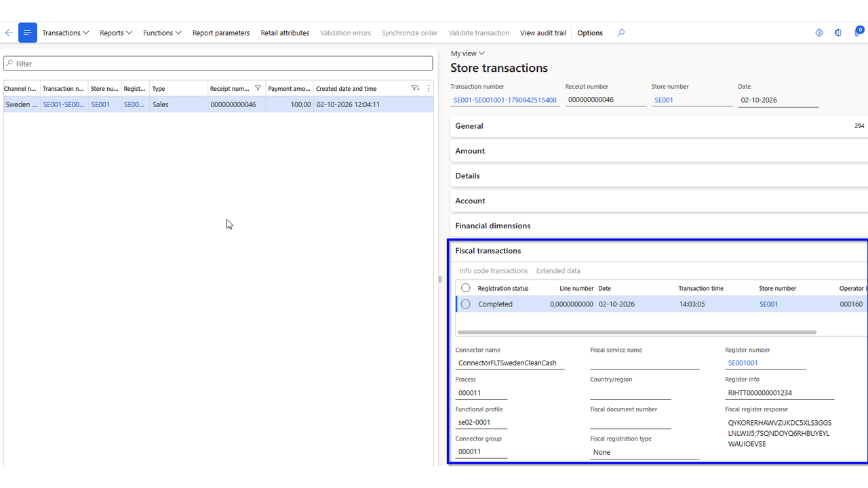This screenshot has height=488, width=868.
Task: Open SE001 store number link in header
Action: (664, 100)
